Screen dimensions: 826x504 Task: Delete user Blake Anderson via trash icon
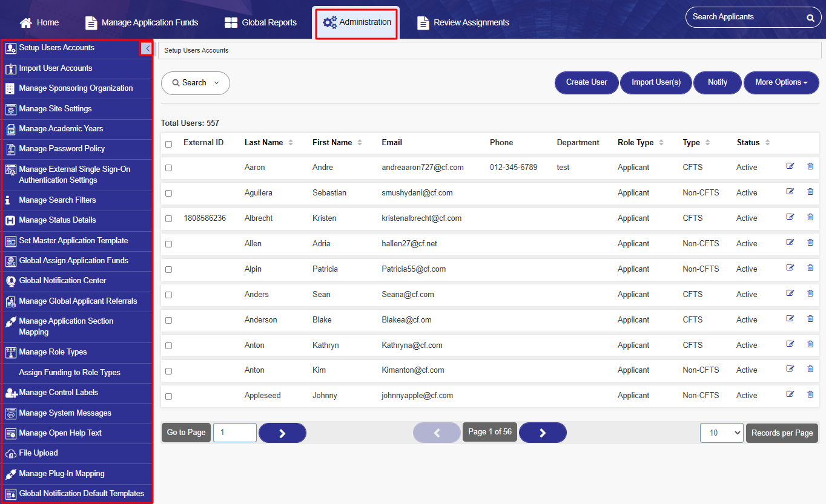click(810, 319)
